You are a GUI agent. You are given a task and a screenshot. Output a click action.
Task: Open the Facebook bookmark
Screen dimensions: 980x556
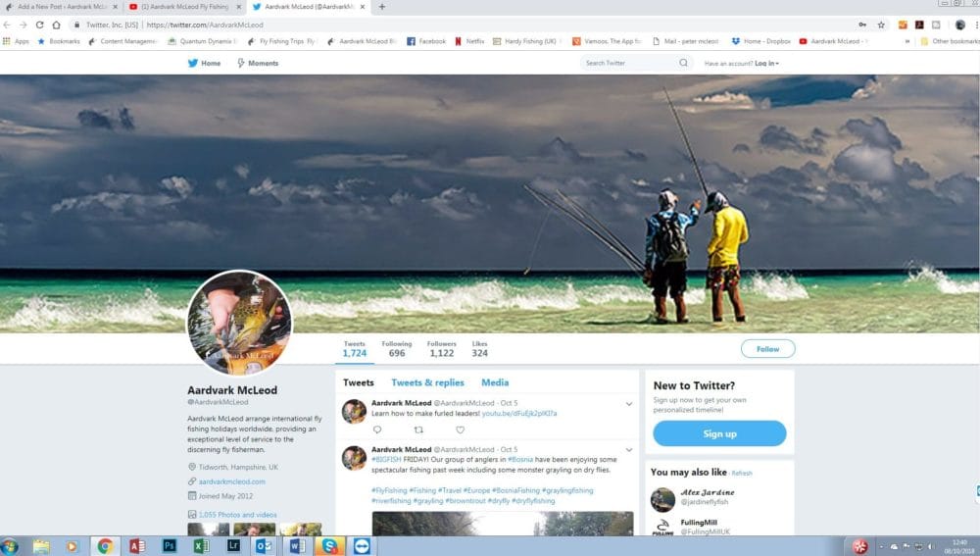[426, 41]
